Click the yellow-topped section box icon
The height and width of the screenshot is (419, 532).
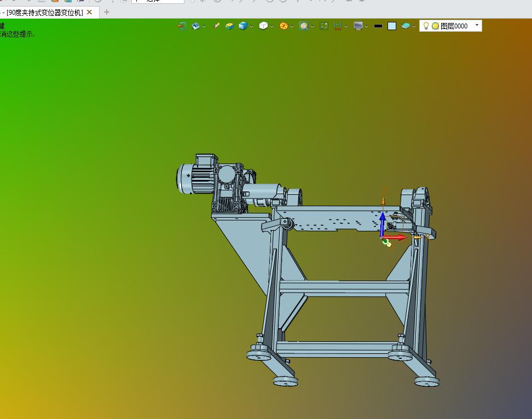coord(230,26)
